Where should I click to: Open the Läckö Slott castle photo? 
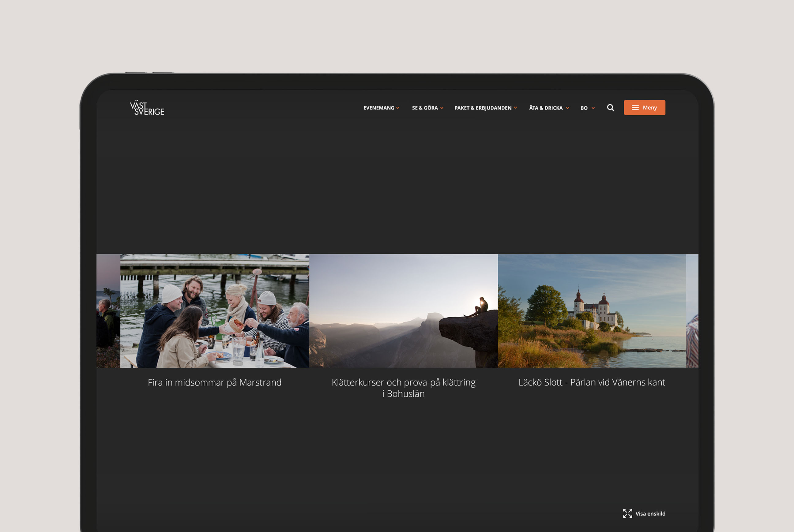coord(592,311)
